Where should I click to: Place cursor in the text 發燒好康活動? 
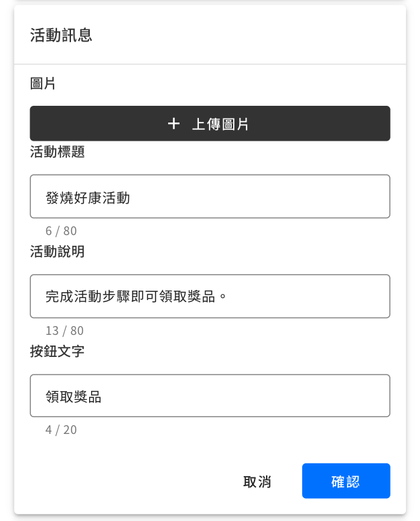[88, 198]
